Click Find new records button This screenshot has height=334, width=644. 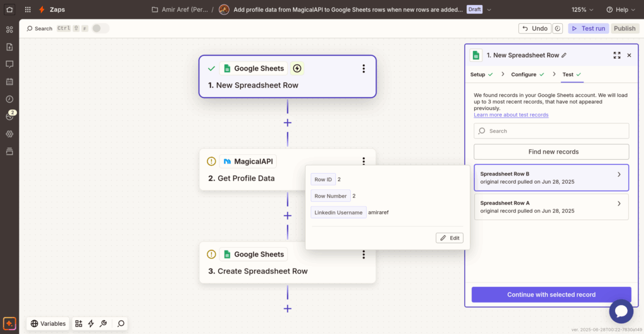point(551,152)
